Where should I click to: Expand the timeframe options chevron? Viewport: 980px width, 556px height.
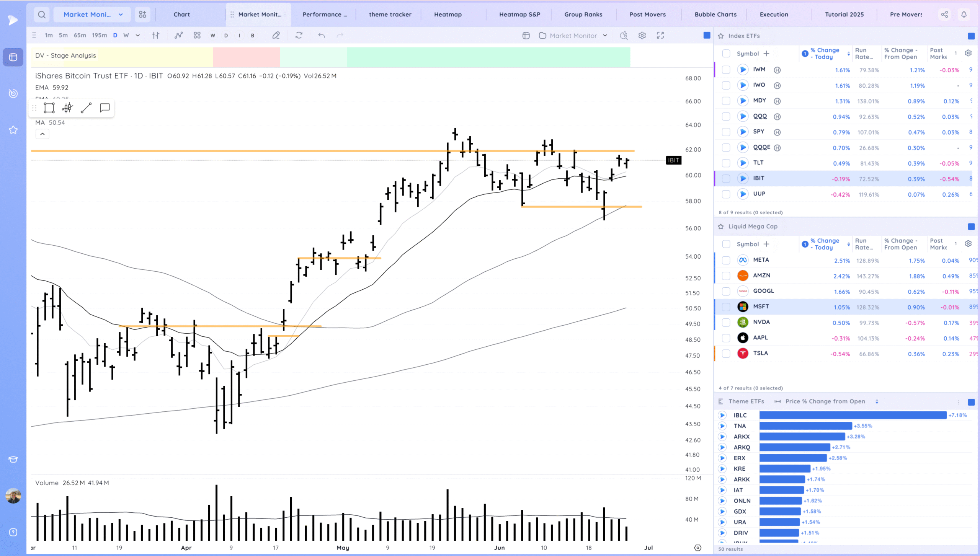tap(138, 36)
